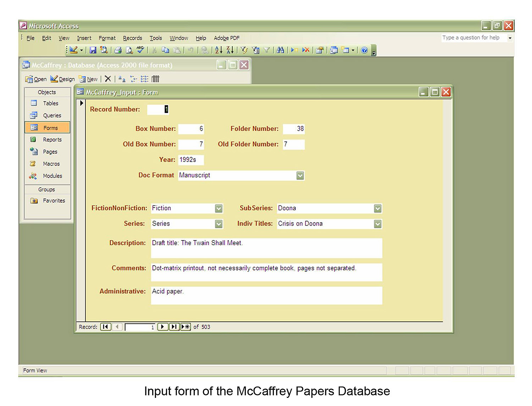Click the Database Window toolbar icon

[334, 50]
